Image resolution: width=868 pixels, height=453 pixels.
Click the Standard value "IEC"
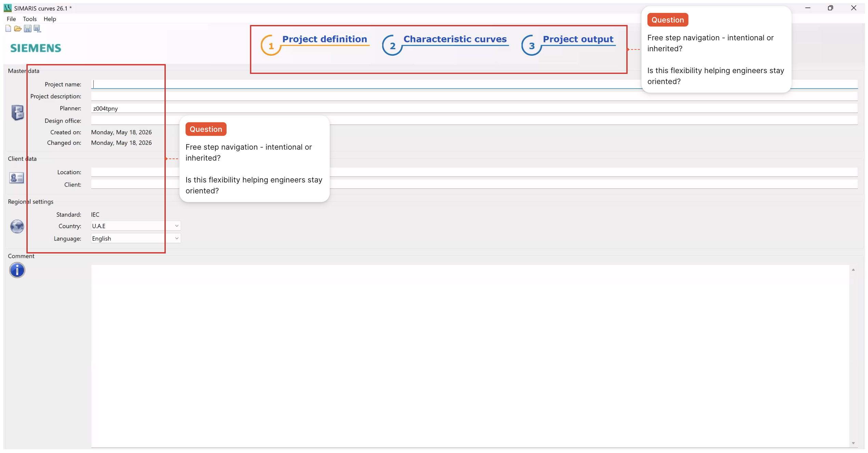click(x=95, y=215)
